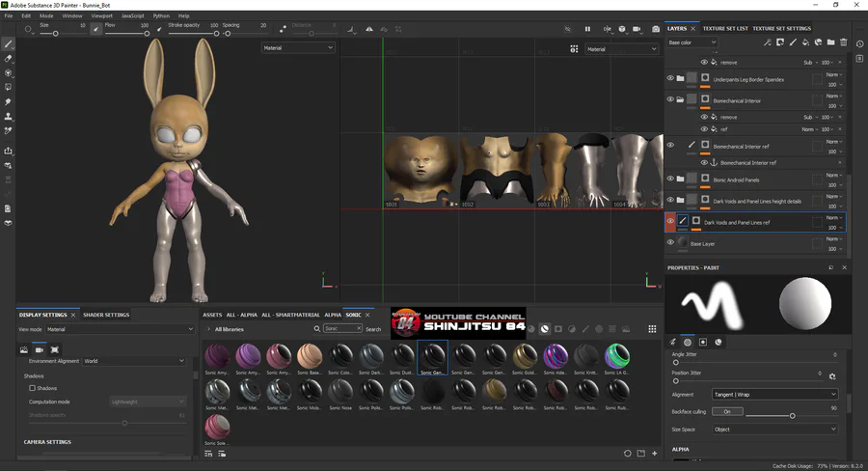Open the ALL - SMARTMATERIAL assets tab
This screenshot has height=471, width=868.
pyautogui.click(x=290, y=315)
